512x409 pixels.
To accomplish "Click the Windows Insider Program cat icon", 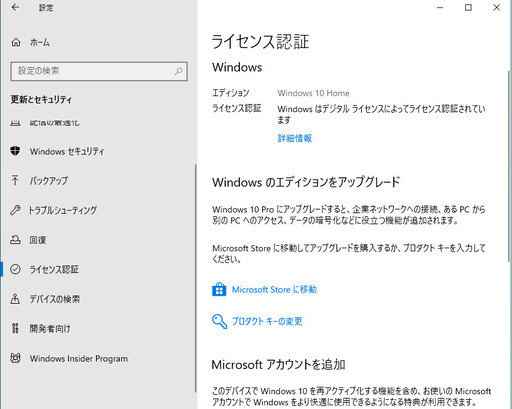I will 15,358.
